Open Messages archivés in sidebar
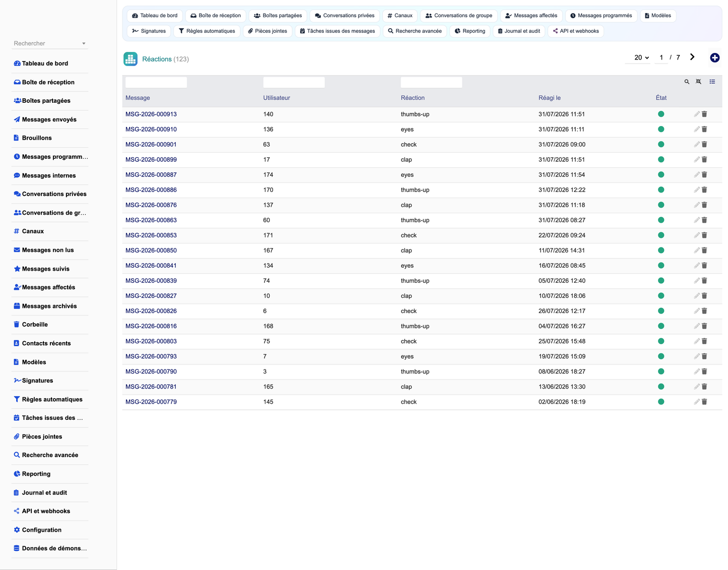728x570 pixels. [x=49, y=306]
